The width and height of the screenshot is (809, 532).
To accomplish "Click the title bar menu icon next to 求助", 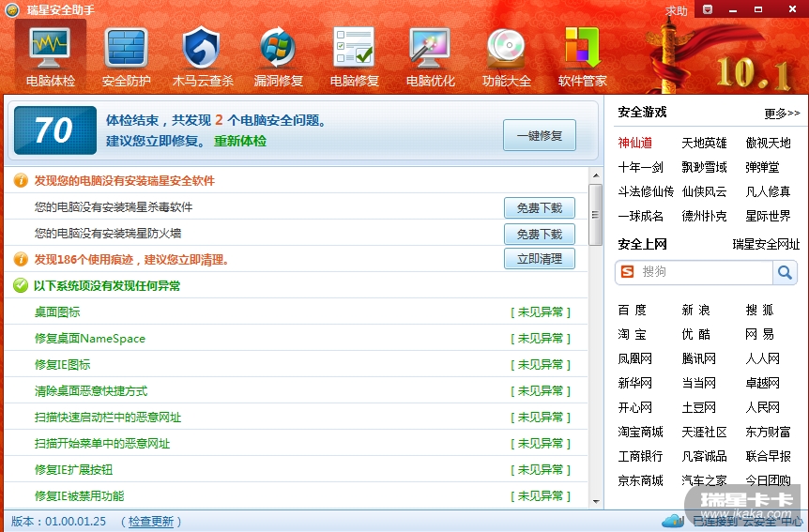I will [x=708, y=9].
